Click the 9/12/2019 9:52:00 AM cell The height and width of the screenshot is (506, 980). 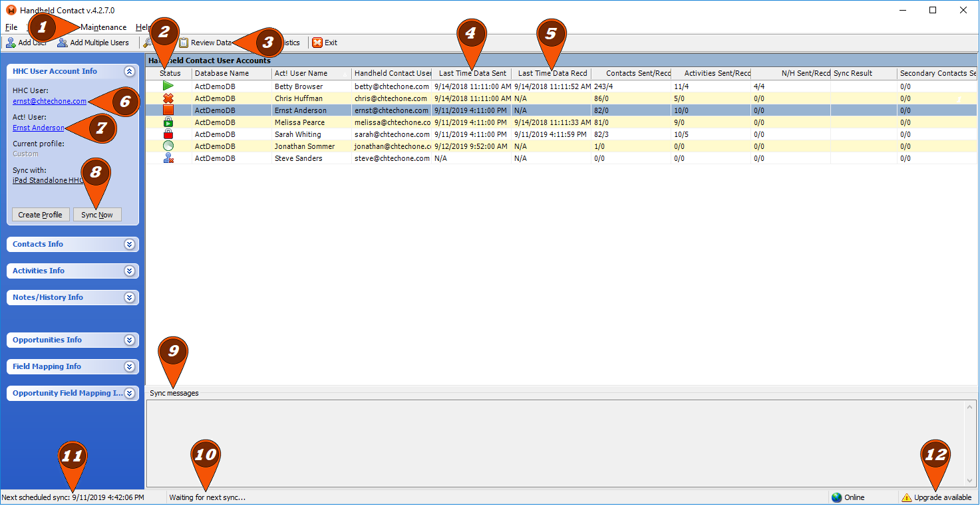(x=471, y=146)
